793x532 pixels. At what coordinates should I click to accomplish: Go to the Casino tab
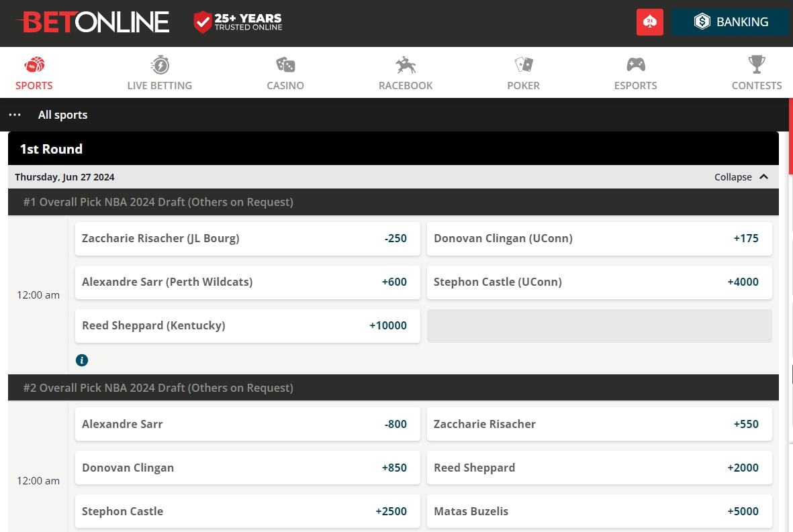coord(285,73)
